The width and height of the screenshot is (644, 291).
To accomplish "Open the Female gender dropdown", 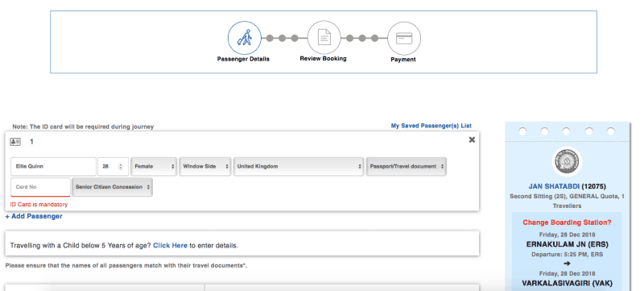I will pyautogui.click(x=154, y=167).
